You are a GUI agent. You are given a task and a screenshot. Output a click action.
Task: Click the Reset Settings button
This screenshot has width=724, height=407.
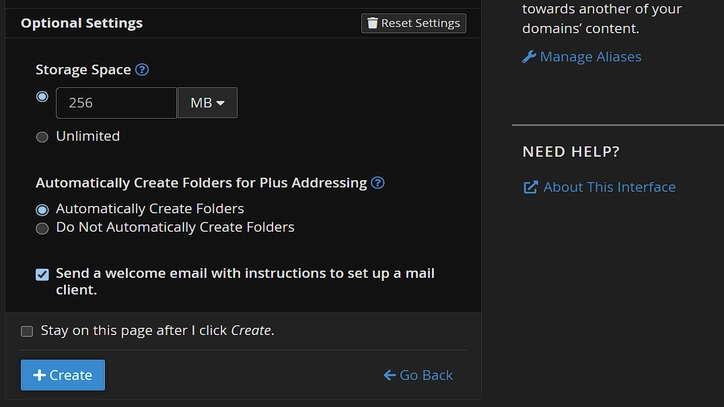[x=413, y=23]
